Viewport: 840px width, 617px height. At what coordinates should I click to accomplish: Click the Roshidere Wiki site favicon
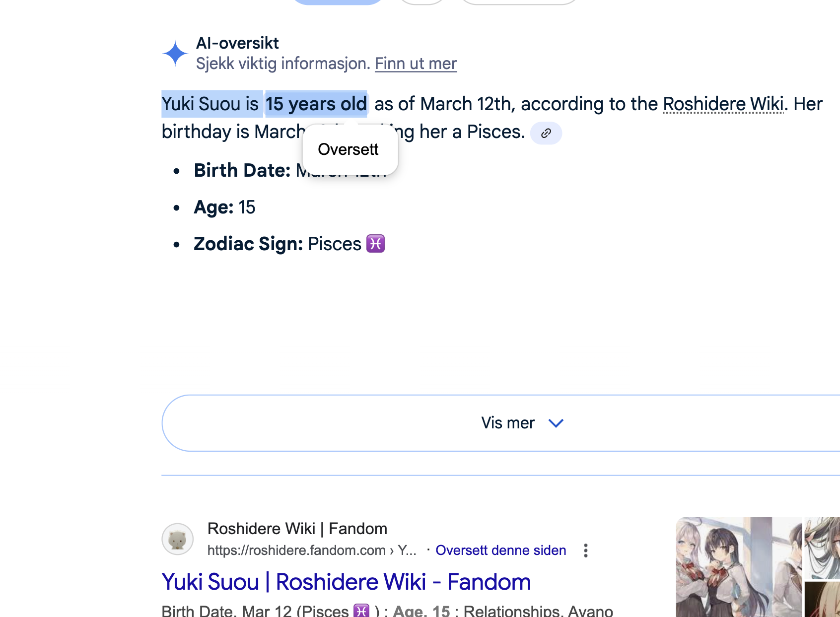click(177, 539)
